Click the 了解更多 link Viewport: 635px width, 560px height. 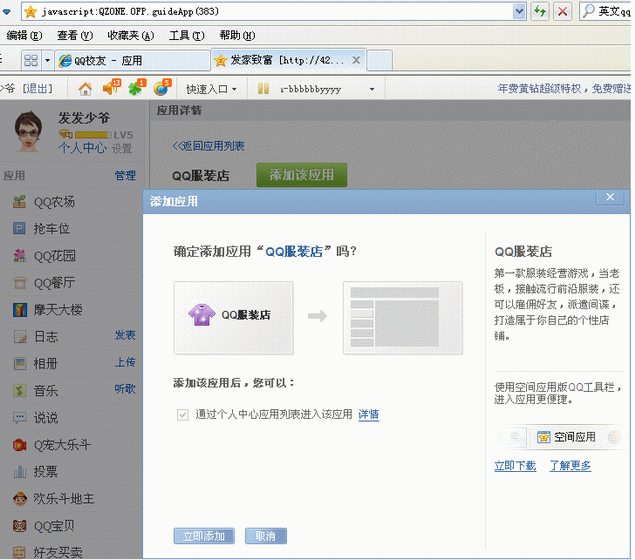click(x=570, y=466)
